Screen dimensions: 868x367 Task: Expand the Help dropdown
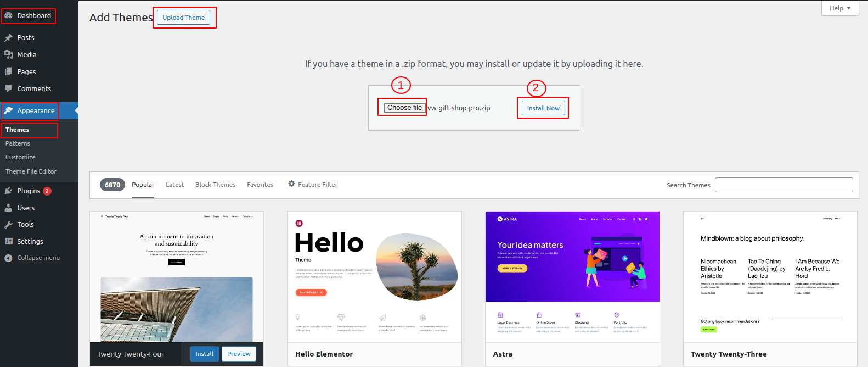point(839,8)
